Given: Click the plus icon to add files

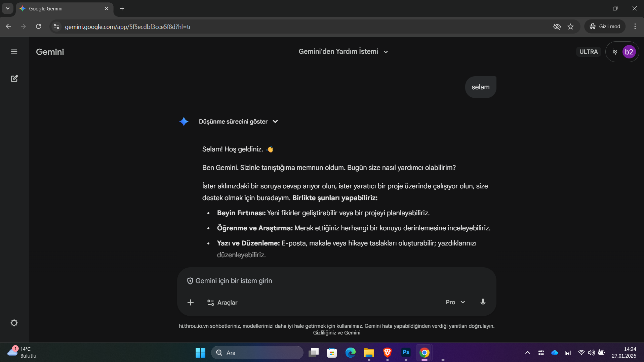Looking at the screenshot, I should (191, 303).
